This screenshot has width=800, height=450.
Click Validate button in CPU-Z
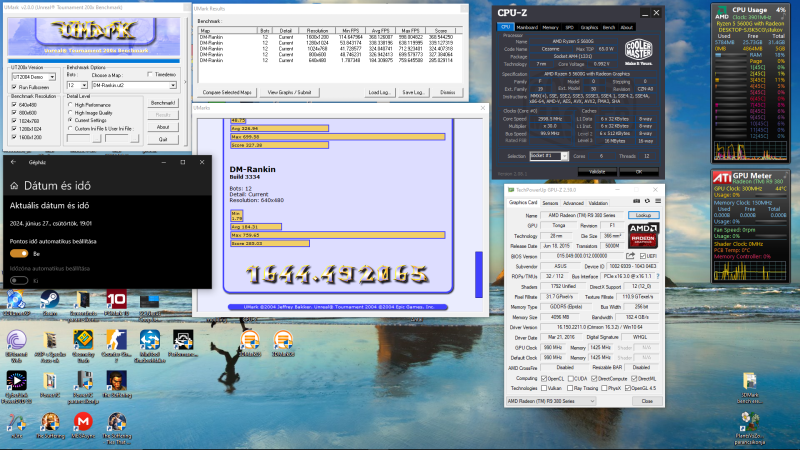[x=597, y=172]
